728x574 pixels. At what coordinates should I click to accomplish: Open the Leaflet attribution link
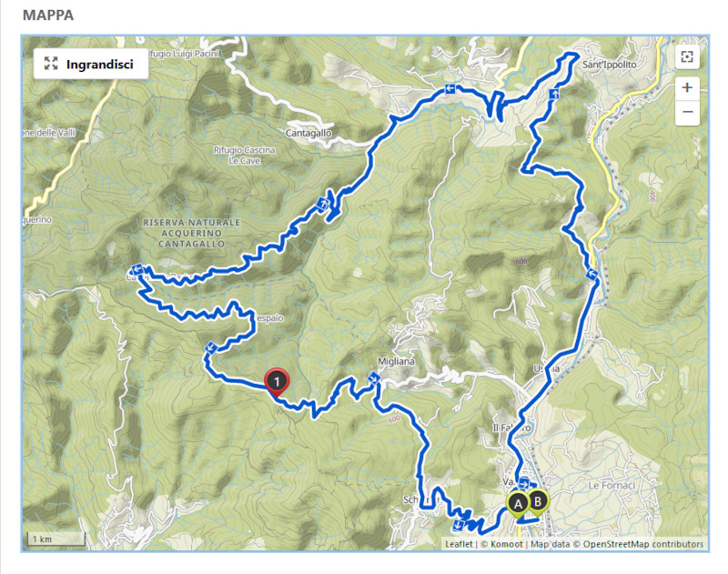click(x=459, y=544)
